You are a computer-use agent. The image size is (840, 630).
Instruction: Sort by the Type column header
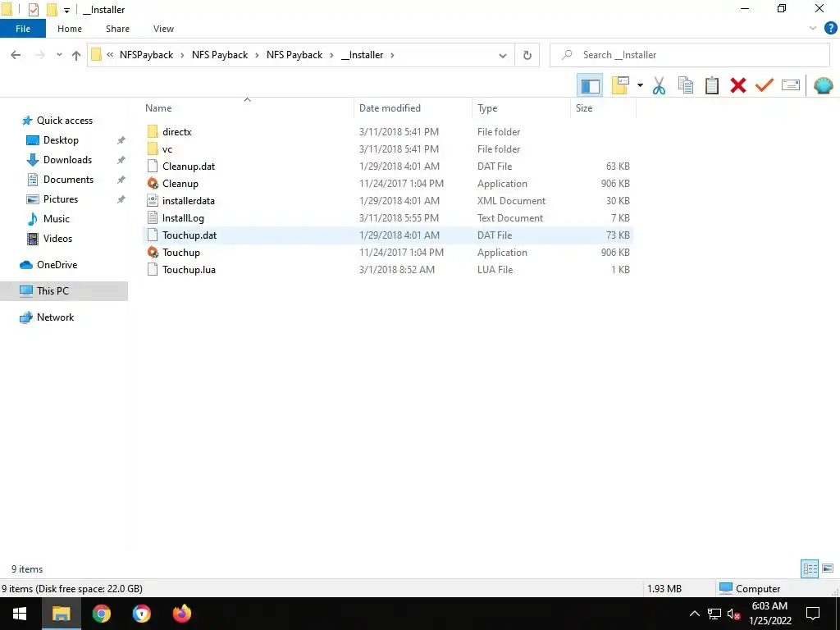click(x=487, y=108)
